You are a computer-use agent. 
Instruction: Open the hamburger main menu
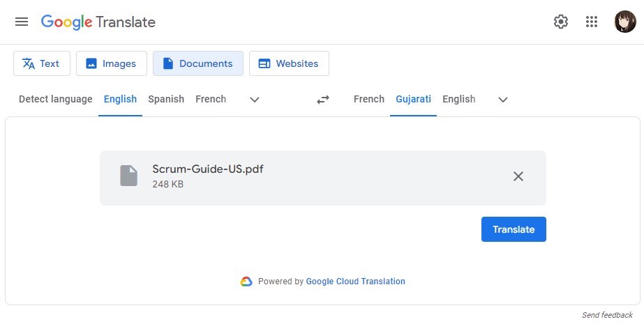22,22
